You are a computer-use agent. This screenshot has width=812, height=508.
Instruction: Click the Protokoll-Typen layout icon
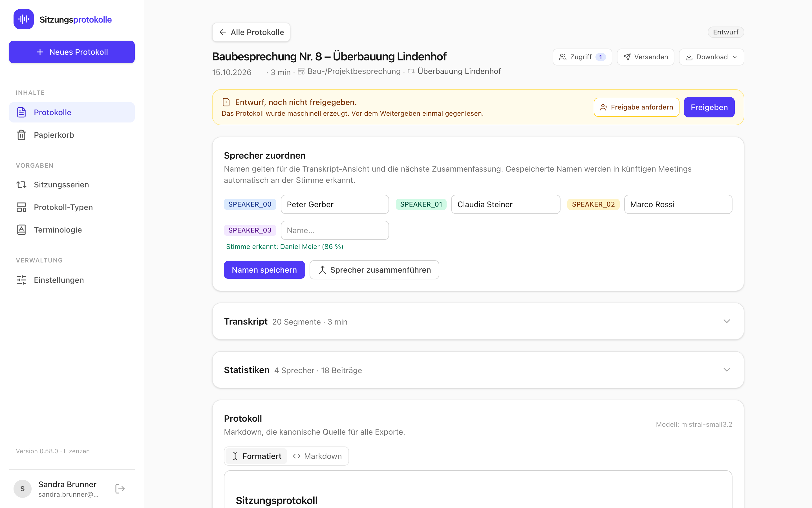point(21,207)
